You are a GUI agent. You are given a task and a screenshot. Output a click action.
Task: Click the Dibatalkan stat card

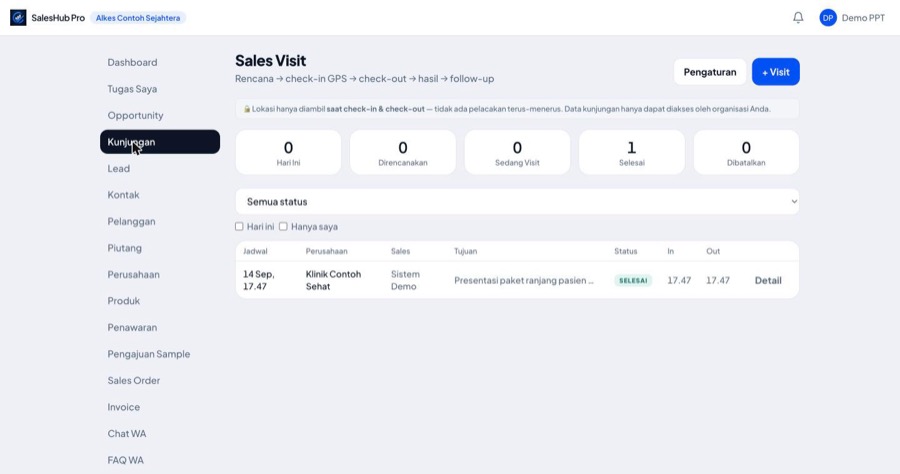pyautogui.click(x=746, y=152)
